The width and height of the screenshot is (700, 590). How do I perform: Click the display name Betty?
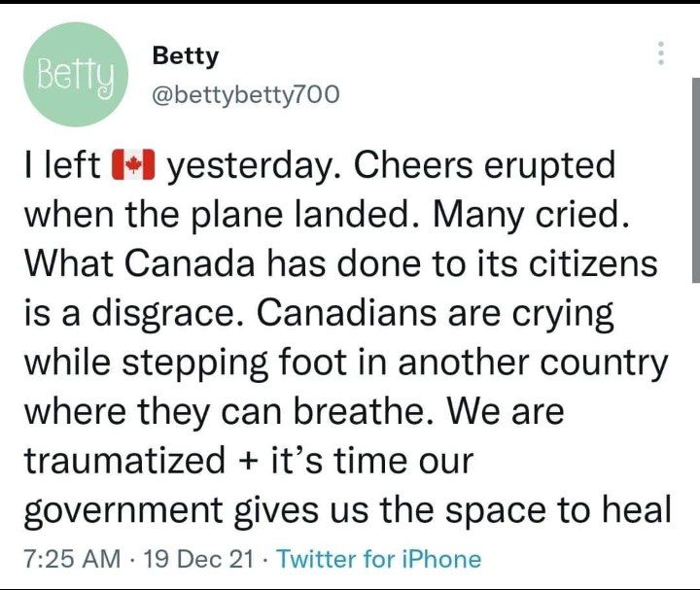point(186,56)
